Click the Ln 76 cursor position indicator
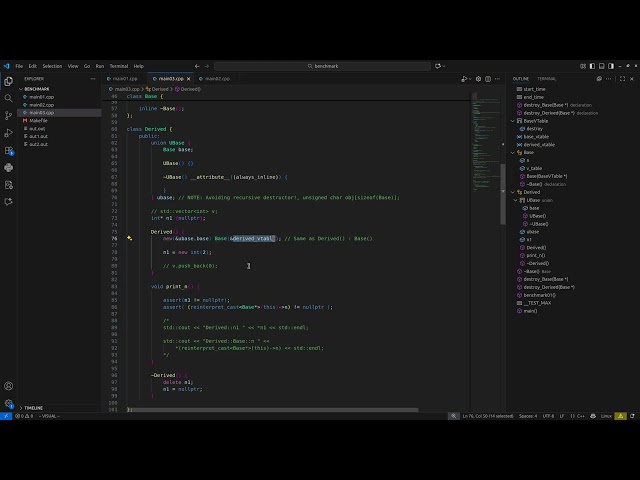This screenshot has width=640, height=480. [488, 416]
